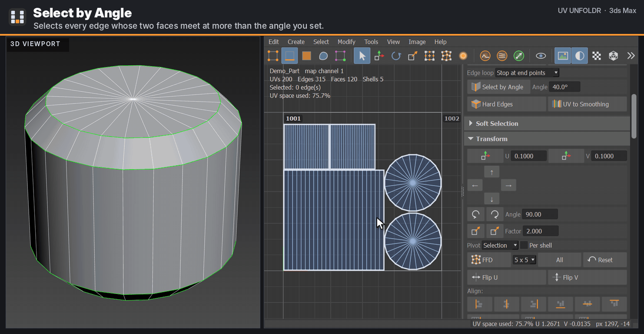644x334 pixels.
Task: Click the move-by-U offset icon button
Action: click(485, 156)
